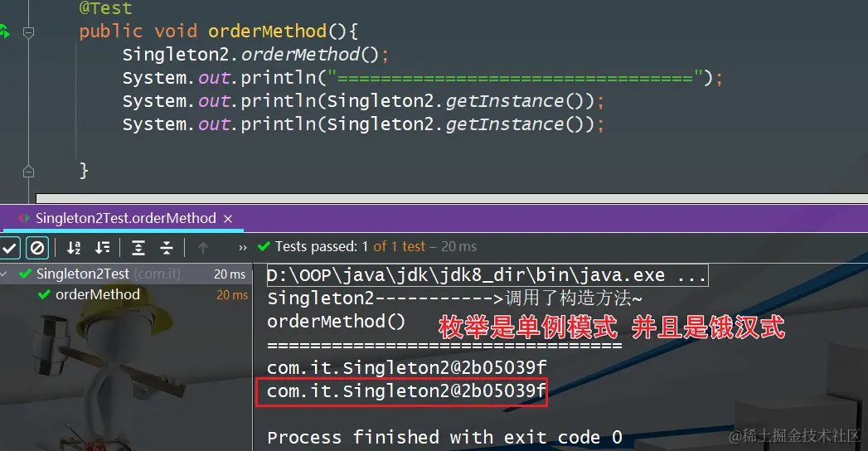Click '20 ms' duration of orderMethod row

pos(232,295)
